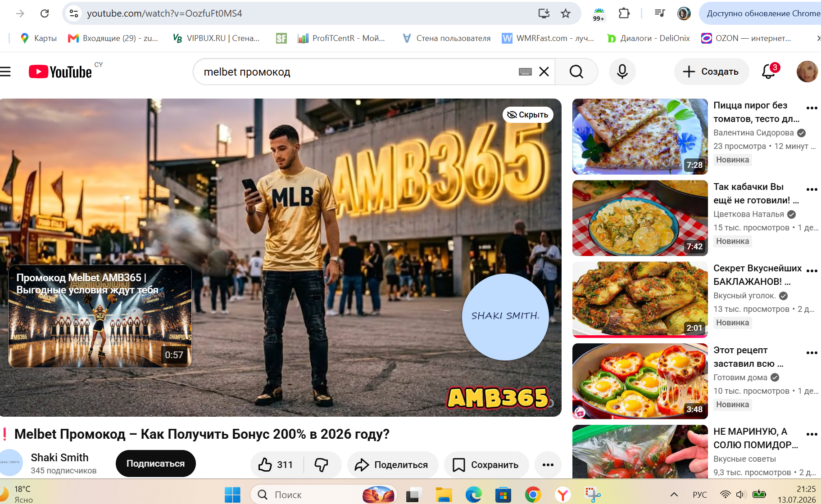Click Доступно обновление Chrome button
821x504 pixels.
point(760,13)
